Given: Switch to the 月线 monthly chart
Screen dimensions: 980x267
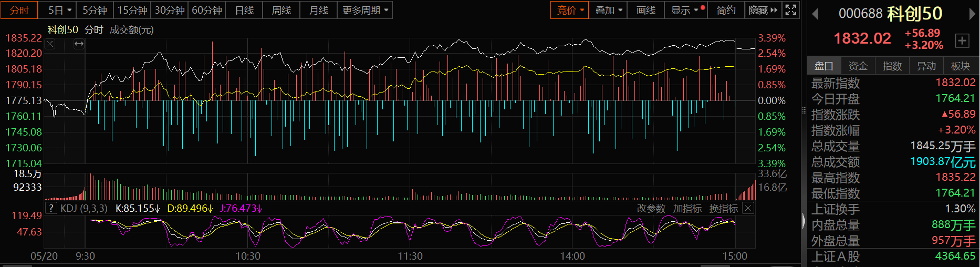Looking at the screenshot, I should pos(319,10).
